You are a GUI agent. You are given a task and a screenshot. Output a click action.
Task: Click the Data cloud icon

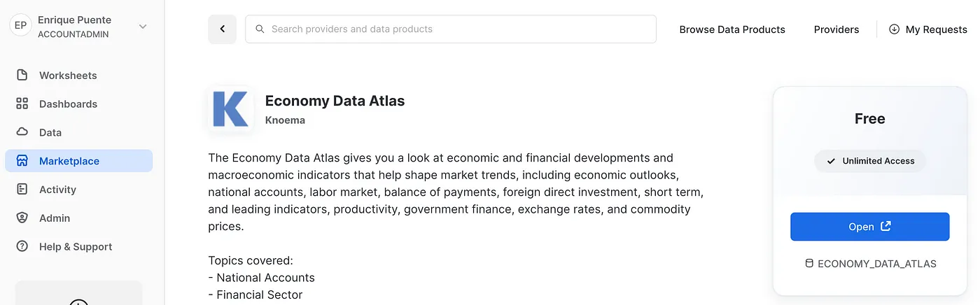click(x=22, y=132)
